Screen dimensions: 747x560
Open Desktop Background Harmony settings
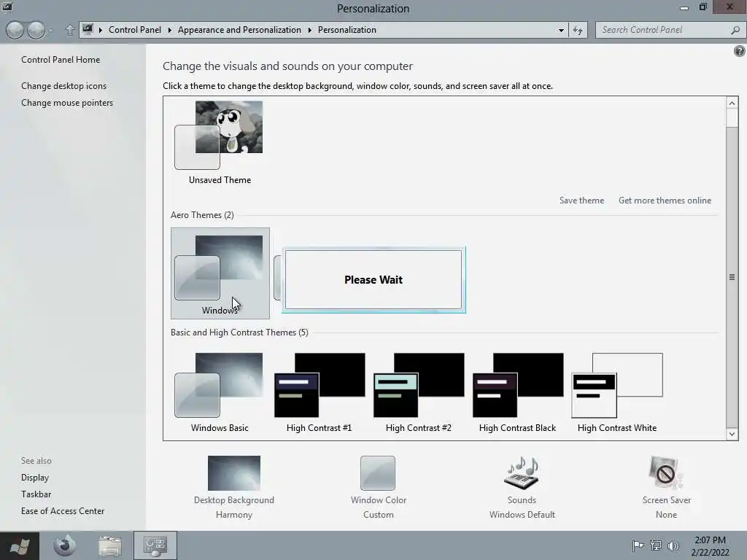coord(234,487)
